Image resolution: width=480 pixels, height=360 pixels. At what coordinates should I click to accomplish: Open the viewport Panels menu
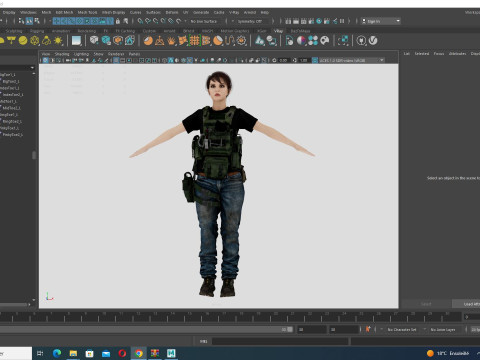(x=134, y=54)
